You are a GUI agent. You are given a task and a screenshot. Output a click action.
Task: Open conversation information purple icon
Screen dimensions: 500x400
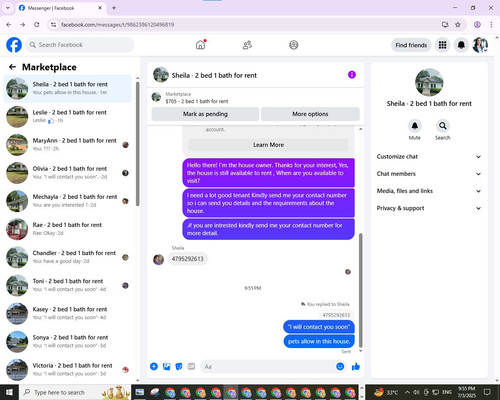(x=352, y=75)
